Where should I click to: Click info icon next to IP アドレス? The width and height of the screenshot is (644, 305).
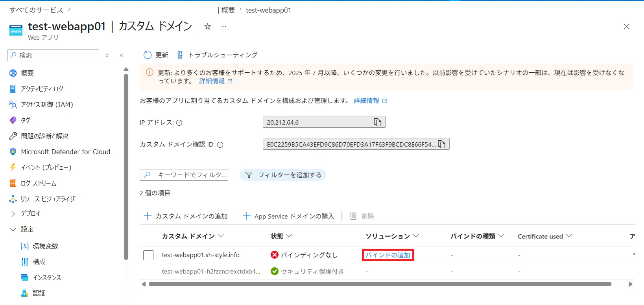pyautogui.click(x=179, y=123)
